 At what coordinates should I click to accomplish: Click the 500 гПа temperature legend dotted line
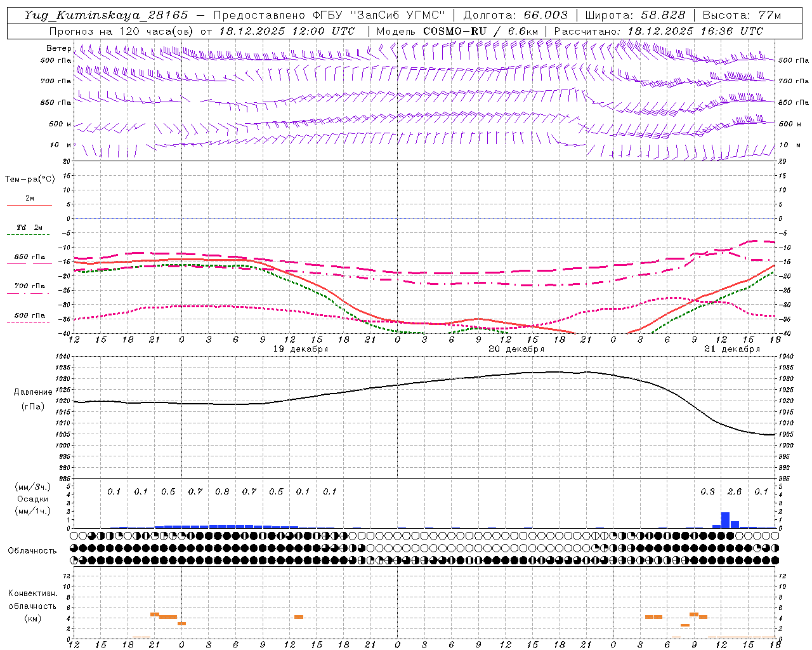coord(29,322)
